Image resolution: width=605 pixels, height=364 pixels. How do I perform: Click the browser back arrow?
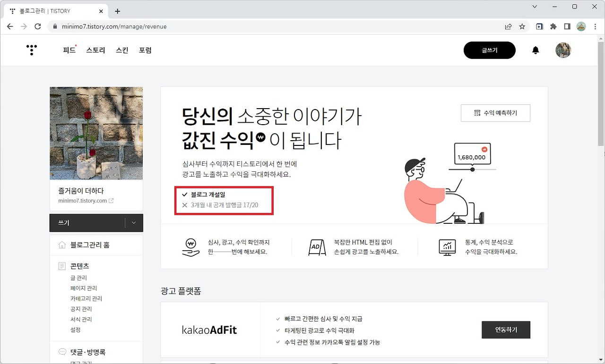click(x=10, y=26)
